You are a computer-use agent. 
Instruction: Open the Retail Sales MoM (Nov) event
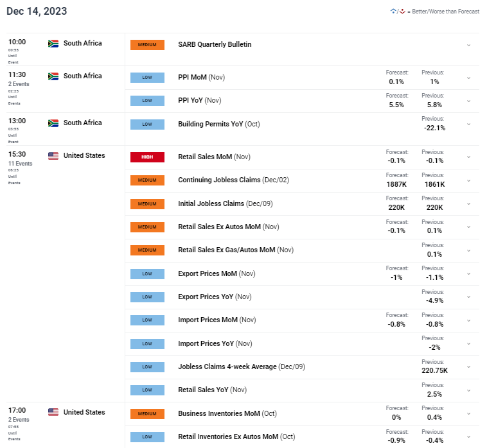215,157
